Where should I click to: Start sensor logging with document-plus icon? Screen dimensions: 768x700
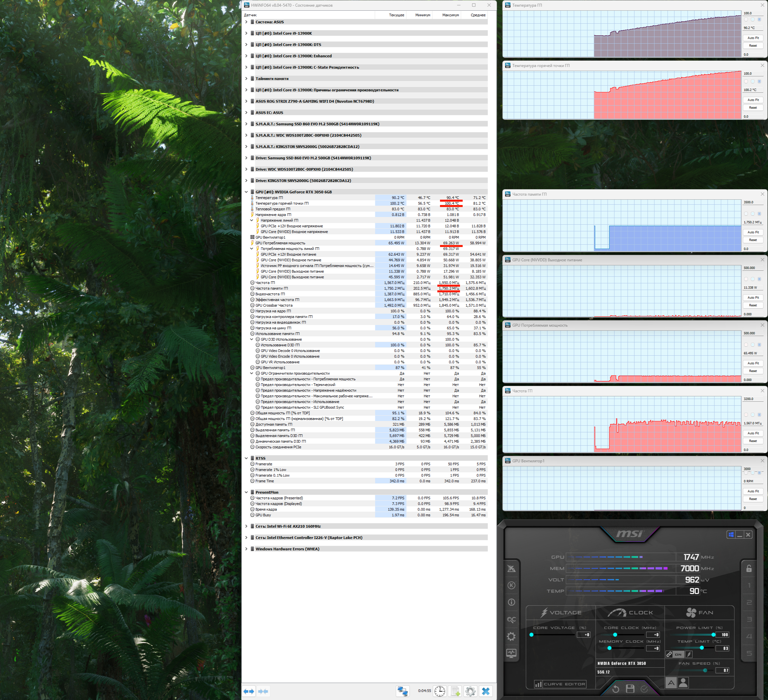point(455,691)
